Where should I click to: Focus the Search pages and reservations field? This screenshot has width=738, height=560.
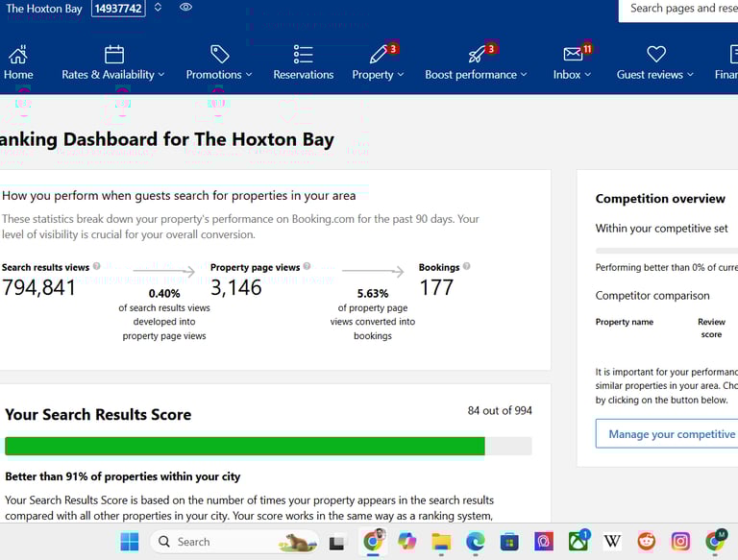tap(678, 10)
